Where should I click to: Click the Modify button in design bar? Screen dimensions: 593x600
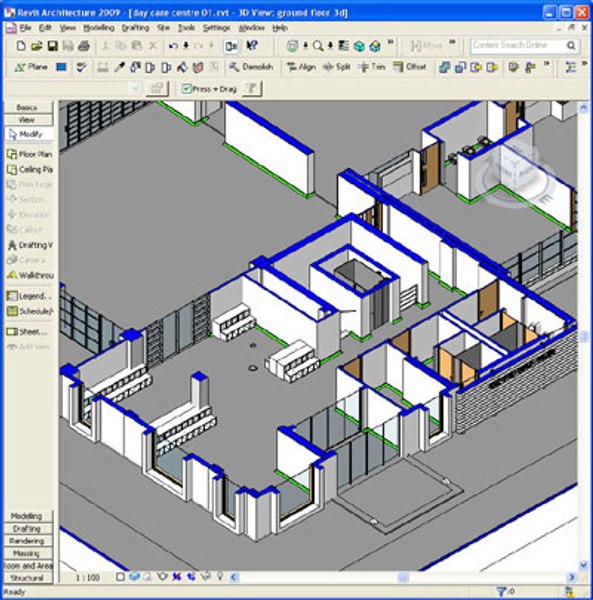pyautogui.click(x=28, y=134)
